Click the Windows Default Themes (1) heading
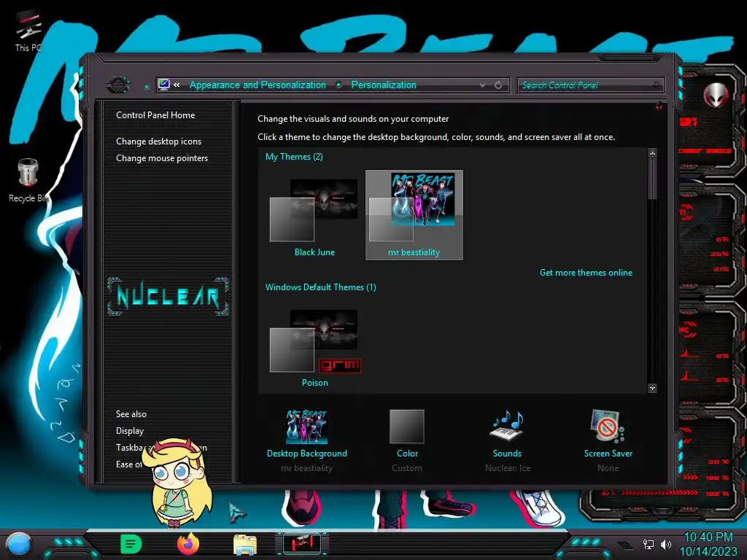The height and width of the screenshot is (560, 747). [321, 287]
